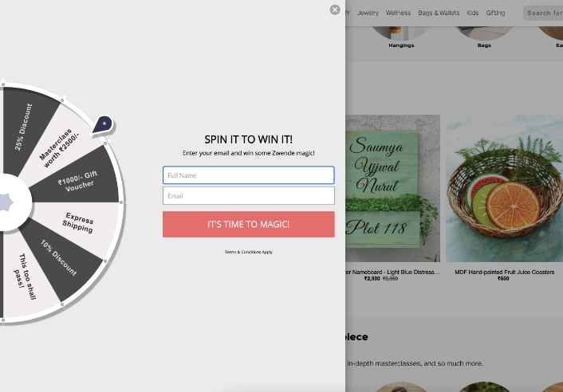Screen dimensions: 563x392
Task: Open the Fruit Juice Coasters product image
Action: 504,188
